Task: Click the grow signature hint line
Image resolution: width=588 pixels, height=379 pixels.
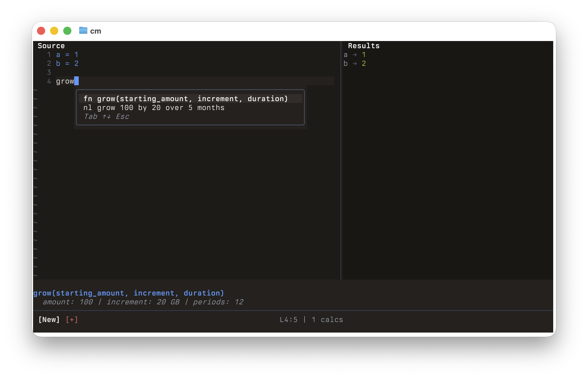Action: [x=129, y=293]
